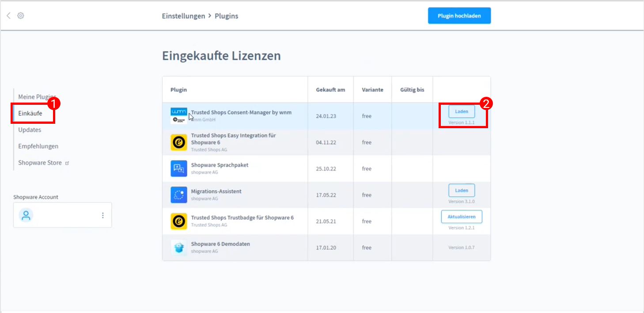
Task: Click the date 17.01.20
Action: click(326, 248)
